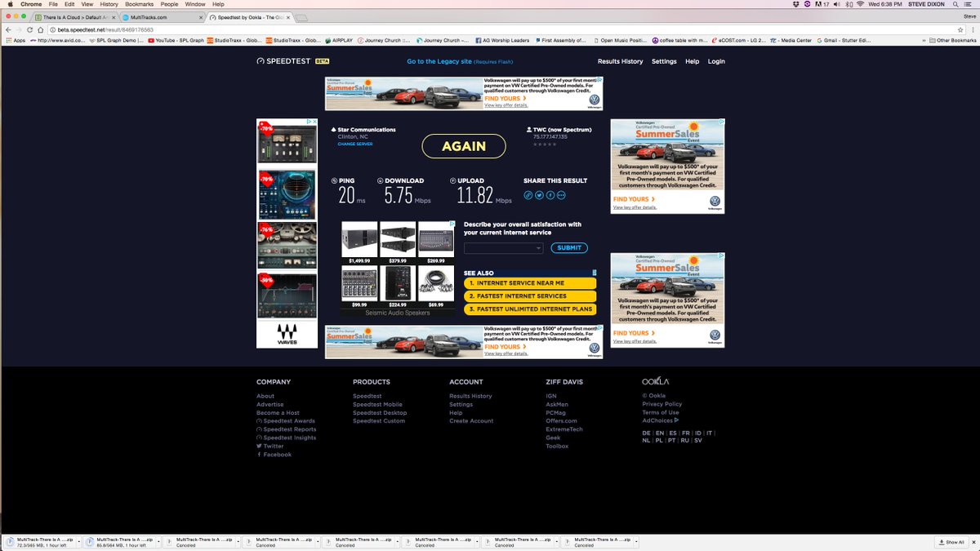The image size is (980, 551).
Task: Open the Chrome menu in menu bar
Action: click(31, 4)
